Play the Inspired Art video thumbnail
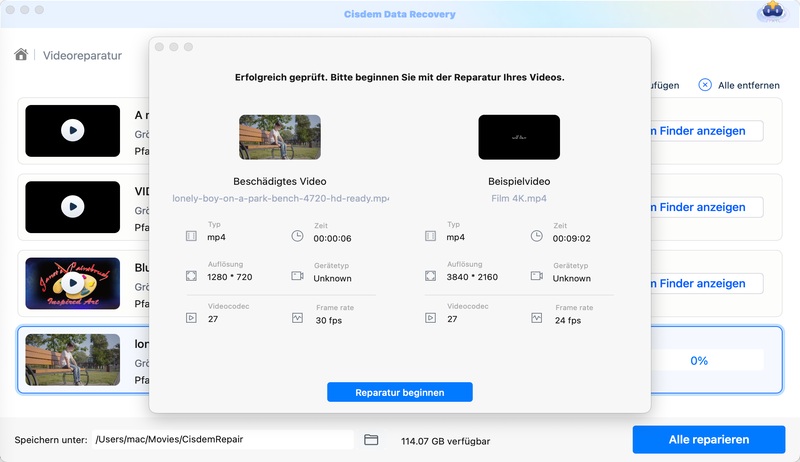The width and height of the screenshot is (800, 462). click(x=73, y=283)
